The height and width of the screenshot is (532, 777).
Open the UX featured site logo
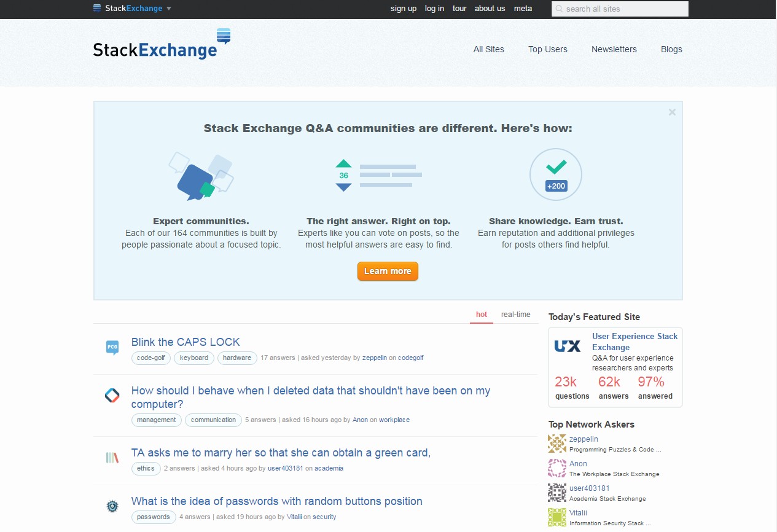pyautogui.click(x=567, y=346)
